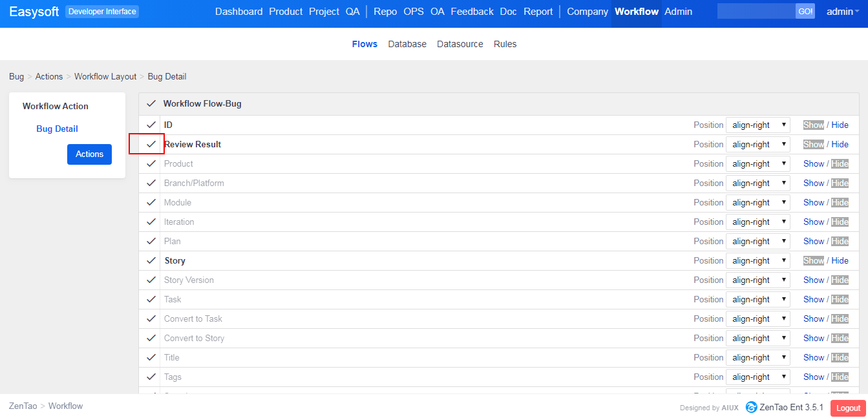Hide the Review Result field
868x418 pixels.
[840, 144]
